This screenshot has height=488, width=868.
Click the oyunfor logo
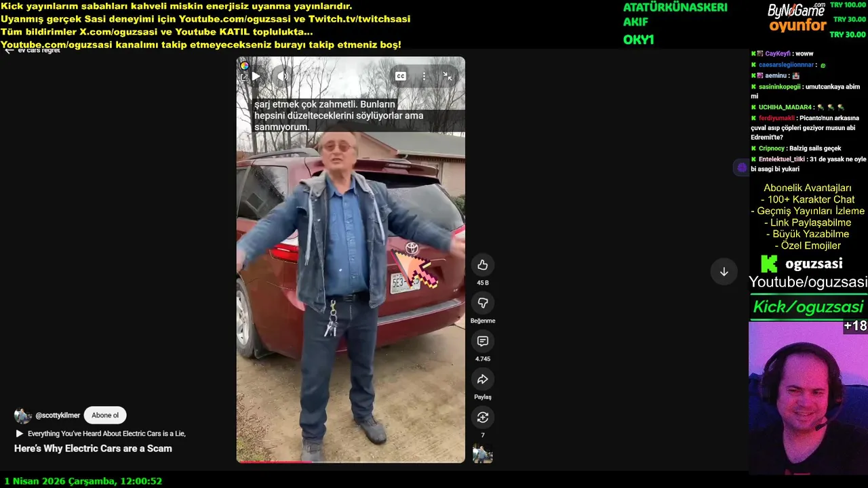click(797, 26)
